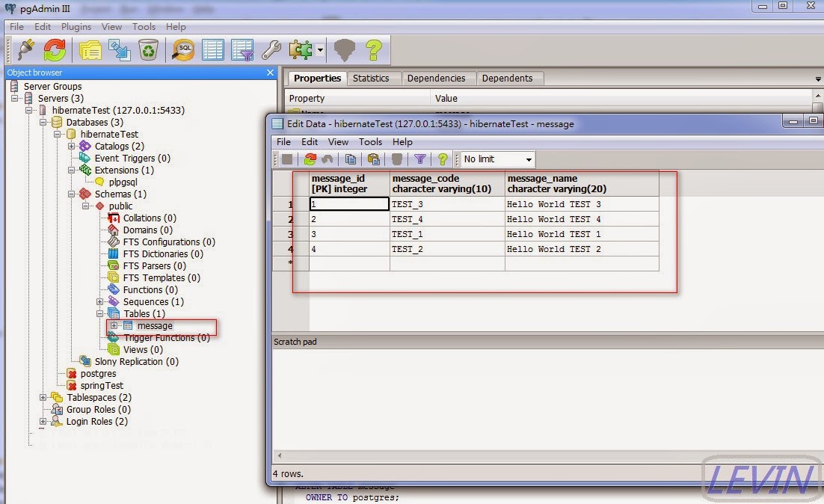This screenshot has width=824, height=504.
Task: Click the Create new object icon
Action: pos(120,50)
